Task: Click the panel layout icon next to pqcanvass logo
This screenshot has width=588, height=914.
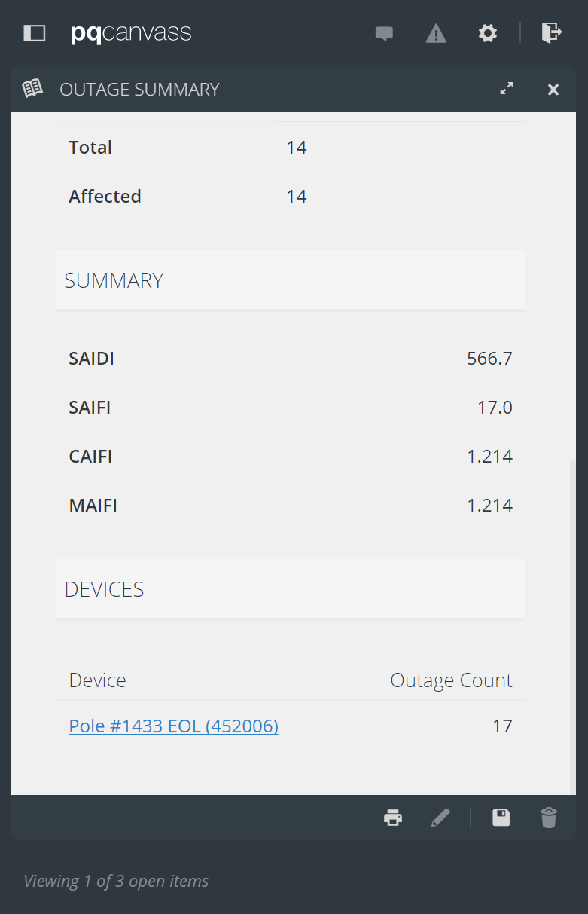Action: coord(34,33)
